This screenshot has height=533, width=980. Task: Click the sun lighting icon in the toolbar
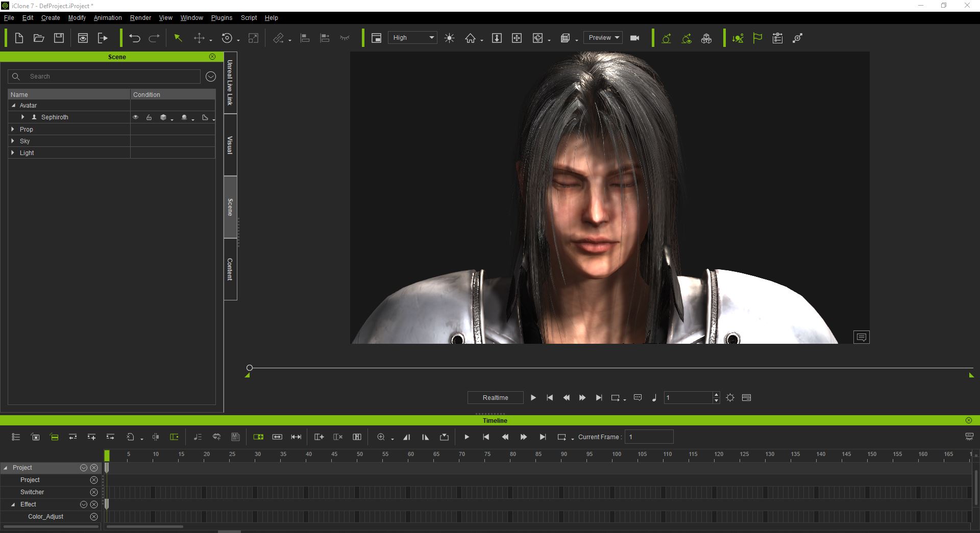coord(449,38)
